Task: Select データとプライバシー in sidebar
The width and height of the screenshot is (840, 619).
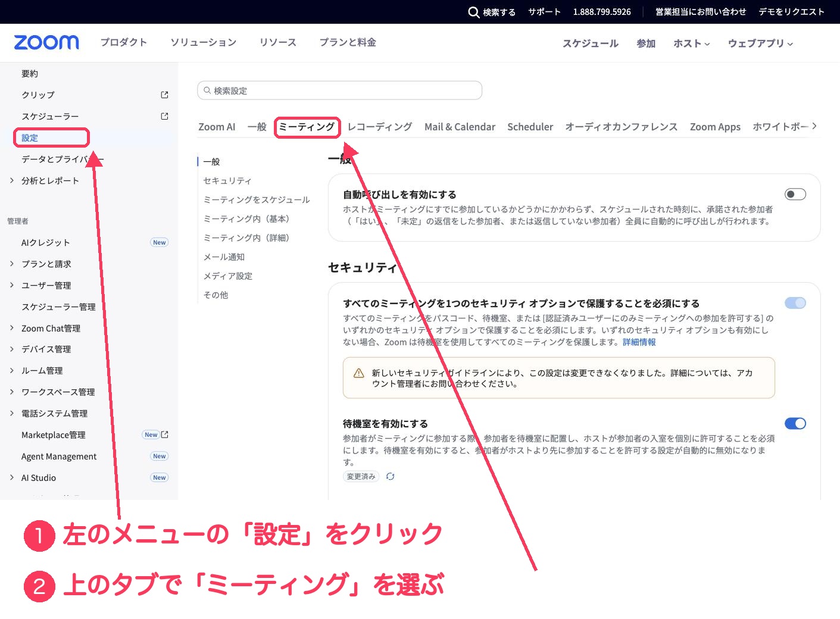Action: (x=63, y=159)
